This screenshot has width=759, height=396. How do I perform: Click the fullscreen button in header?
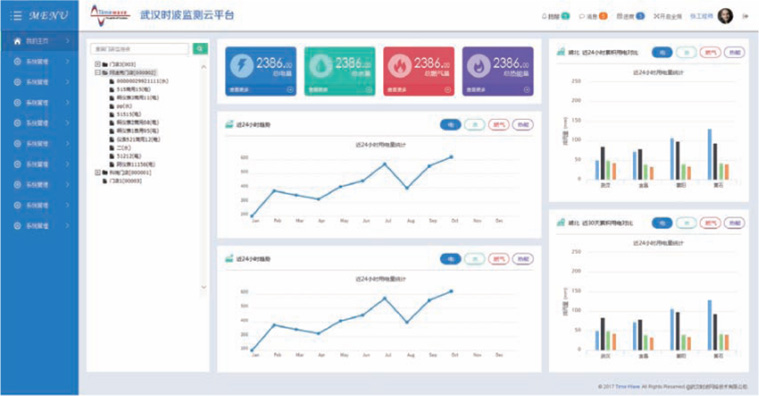(668, 16)
